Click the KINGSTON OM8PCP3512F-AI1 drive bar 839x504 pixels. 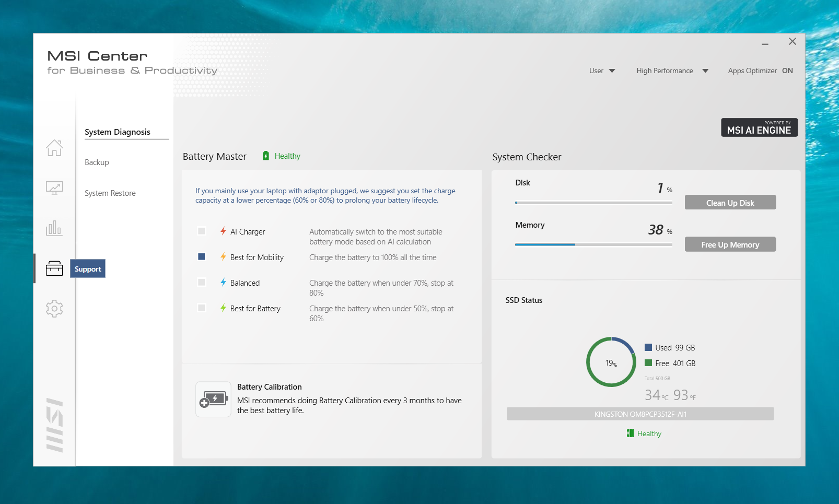(640, 414)
